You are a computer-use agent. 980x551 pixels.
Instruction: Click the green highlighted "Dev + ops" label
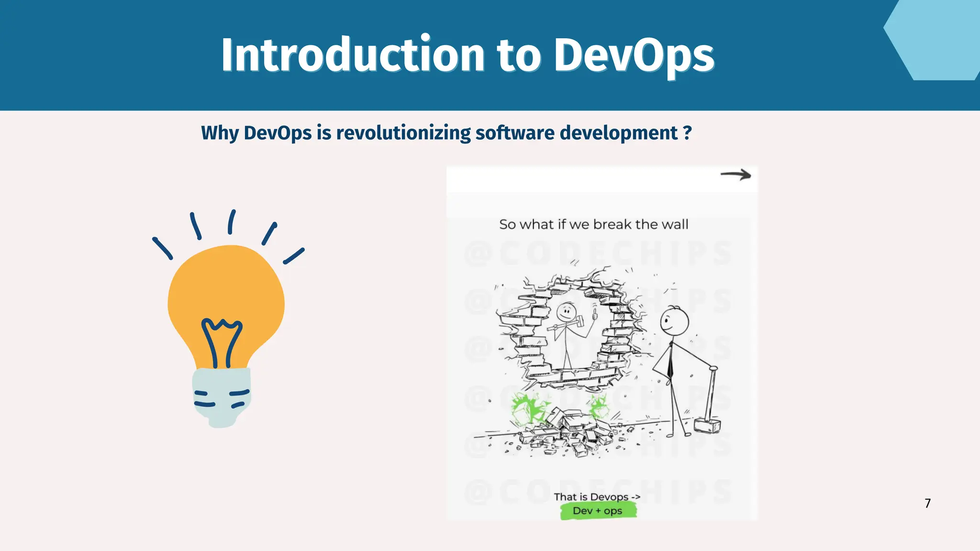coord(598,511)
